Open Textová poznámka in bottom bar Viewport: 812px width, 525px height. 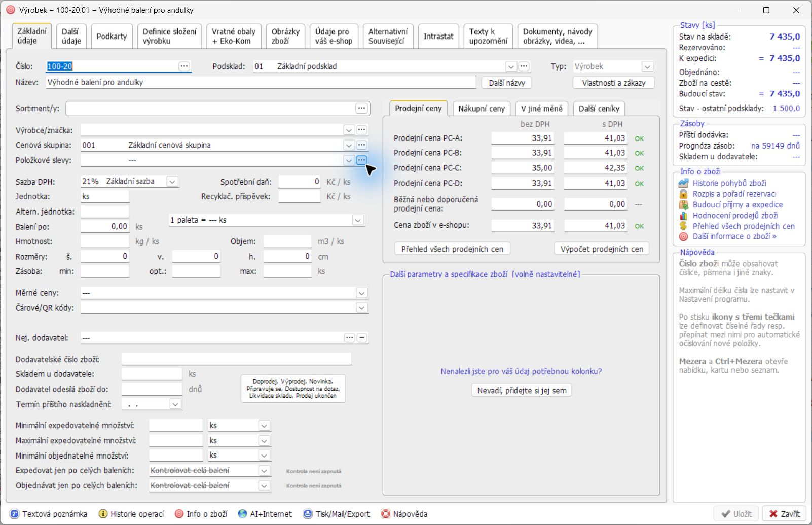tap(49, 514)
